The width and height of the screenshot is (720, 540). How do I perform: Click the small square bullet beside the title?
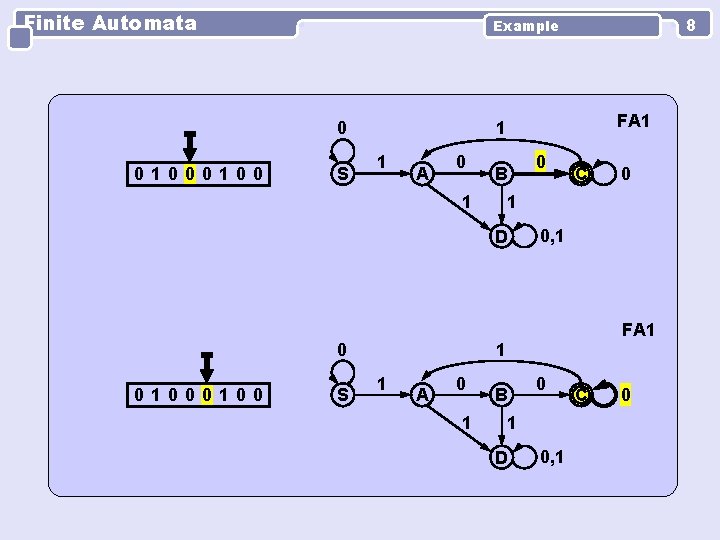tap(20, 38)
